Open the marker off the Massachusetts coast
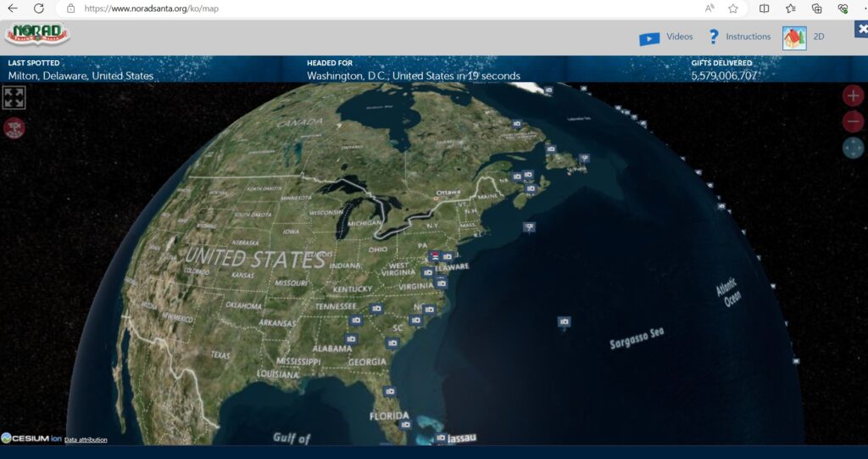The width and height of the screenshot is (868, 459). [529, 227]
